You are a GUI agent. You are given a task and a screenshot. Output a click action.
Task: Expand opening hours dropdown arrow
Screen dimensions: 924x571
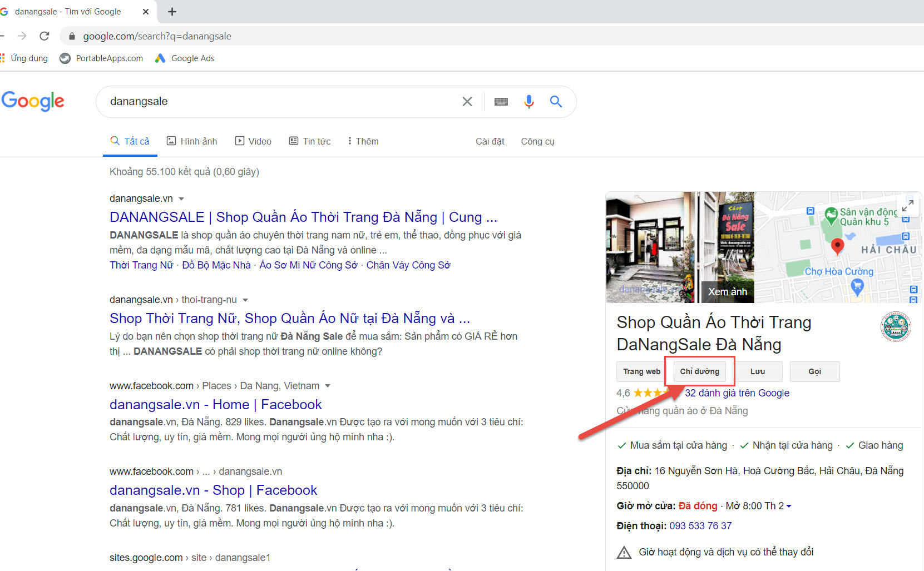pyautogui.click(x=789, y=506)
